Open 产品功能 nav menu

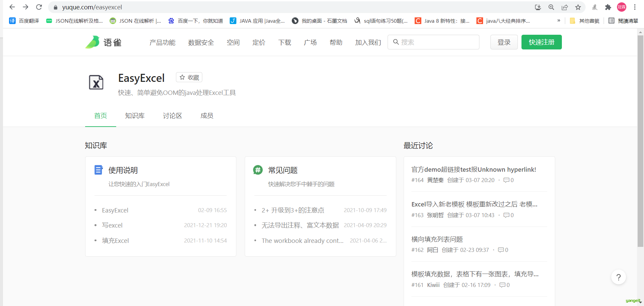162,42
